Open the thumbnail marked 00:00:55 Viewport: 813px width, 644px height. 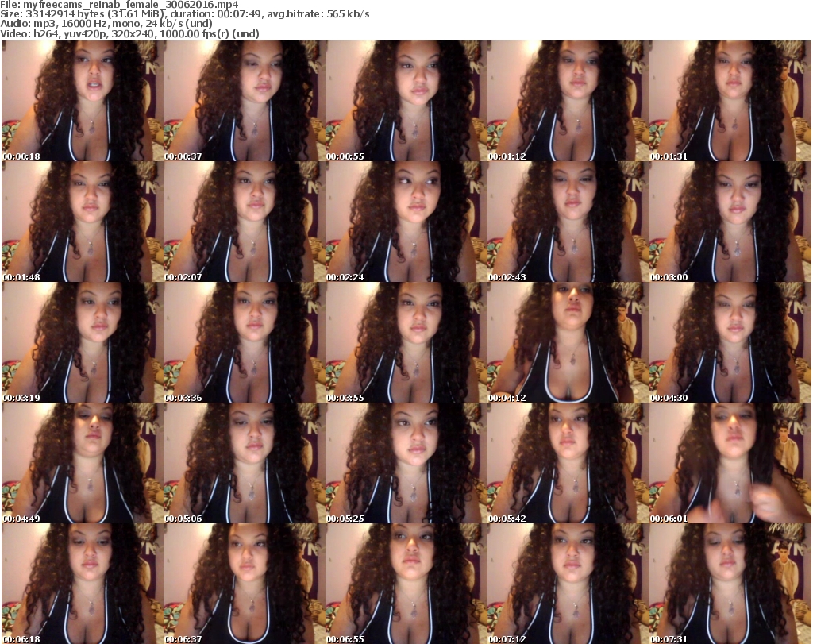point(406,101)
